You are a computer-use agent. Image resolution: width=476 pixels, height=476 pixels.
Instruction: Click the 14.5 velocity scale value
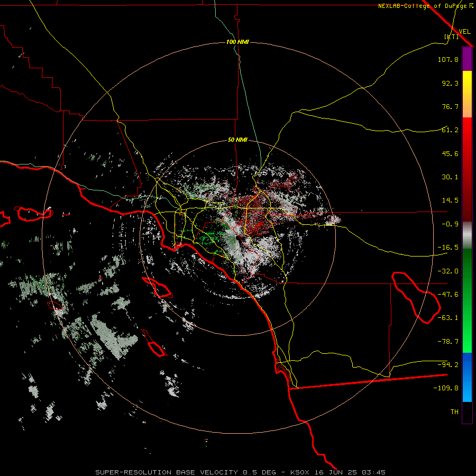pos(450,200)
